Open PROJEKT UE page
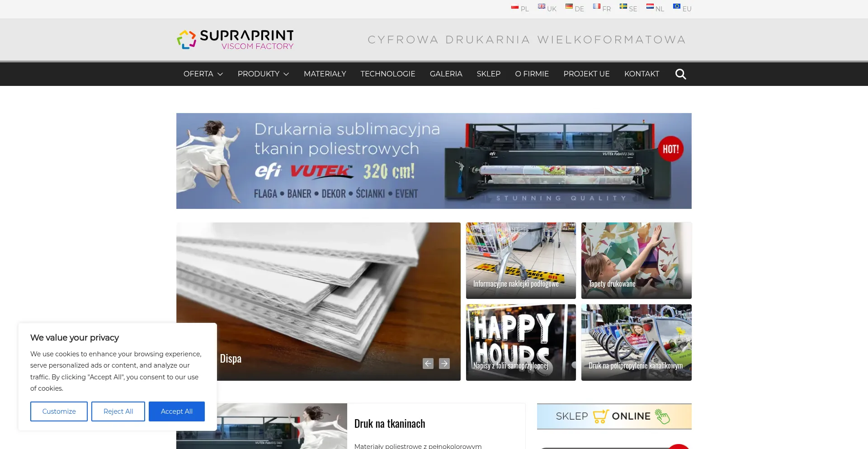868x449 pixels. pos(587,74)
